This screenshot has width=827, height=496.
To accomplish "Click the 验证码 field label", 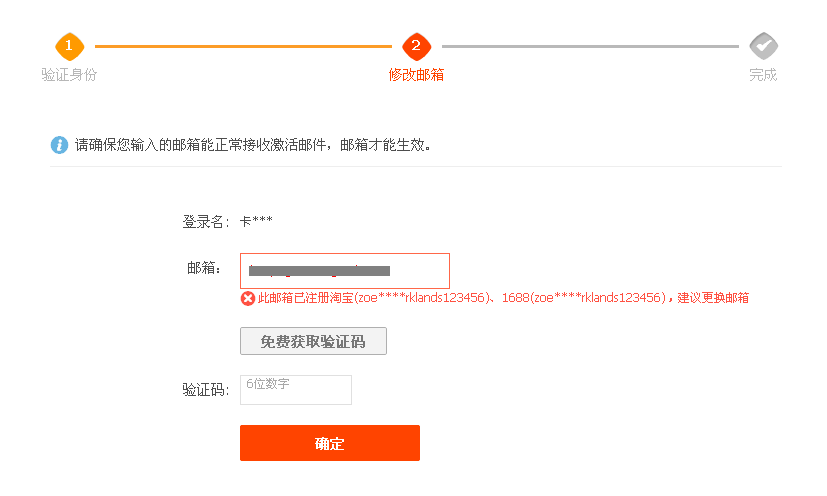I will (206, 390).
